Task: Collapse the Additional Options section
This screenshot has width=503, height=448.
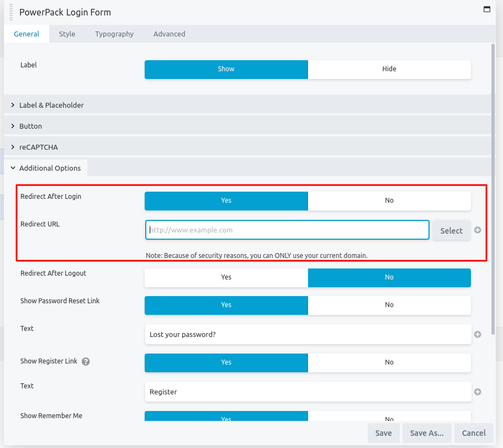Action: point(46,168)
